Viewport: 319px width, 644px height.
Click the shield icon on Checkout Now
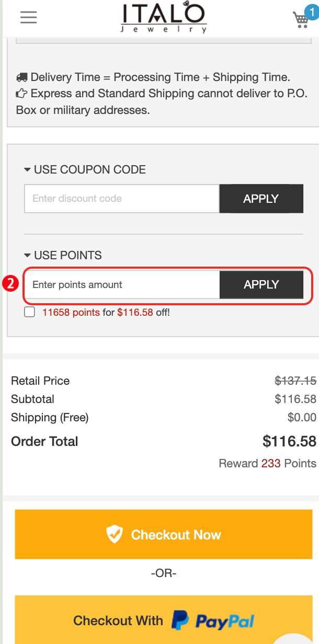coord(114,535)
